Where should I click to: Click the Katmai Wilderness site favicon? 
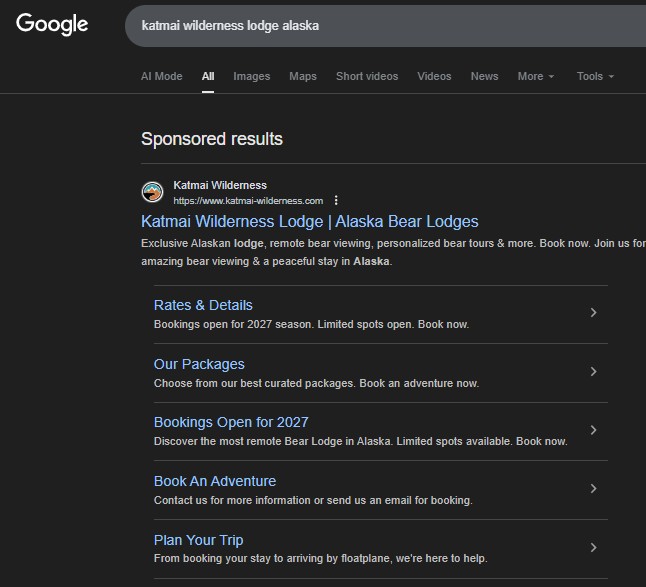pos(152,192)
